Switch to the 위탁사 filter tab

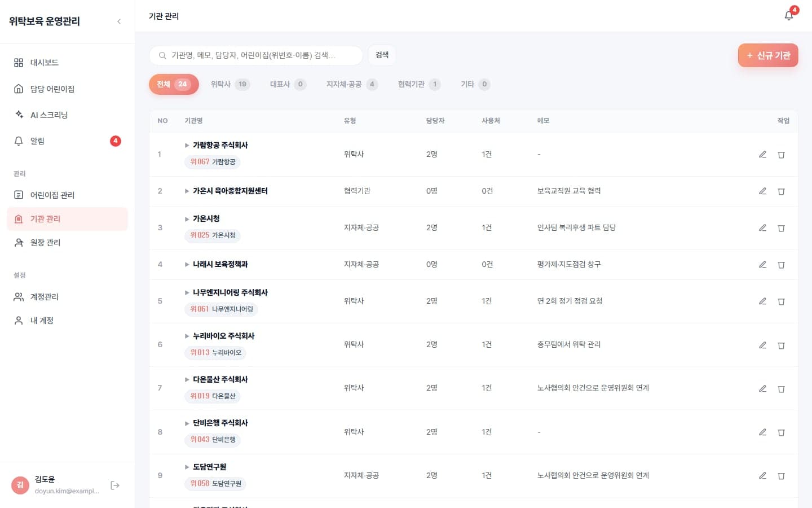tap(230, 84)
